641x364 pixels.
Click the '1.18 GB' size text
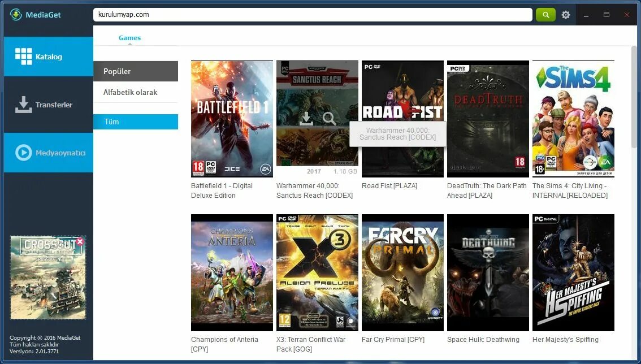(x=345, y=171)
